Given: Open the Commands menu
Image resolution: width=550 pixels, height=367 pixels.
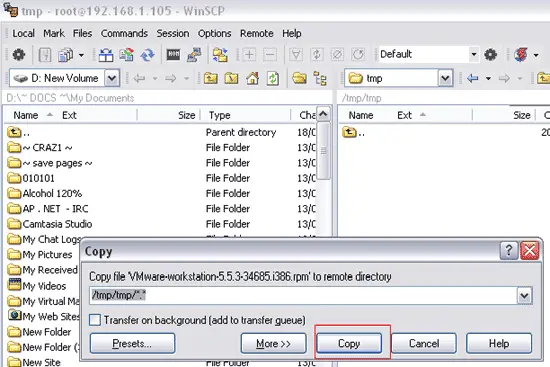Looking at the screenshot, I should click(x=124, y=33).
